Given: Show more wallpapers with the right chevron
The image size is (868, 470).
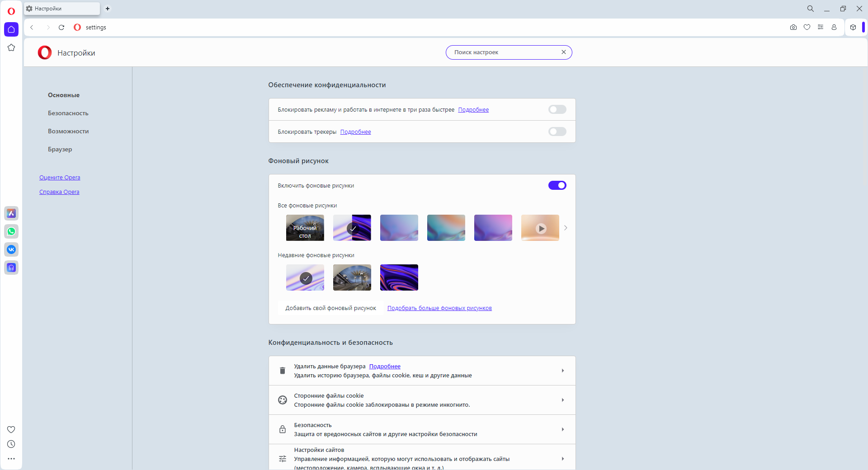Looking at the screenshot, I should pyautogui.click(x=566, y=228).
